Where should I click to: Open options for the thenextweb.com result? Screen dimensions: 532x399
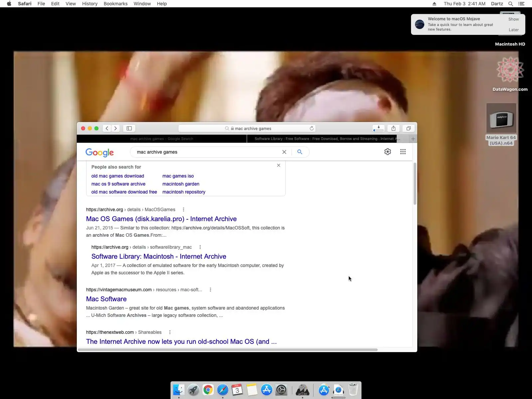(x=170, y=332)
